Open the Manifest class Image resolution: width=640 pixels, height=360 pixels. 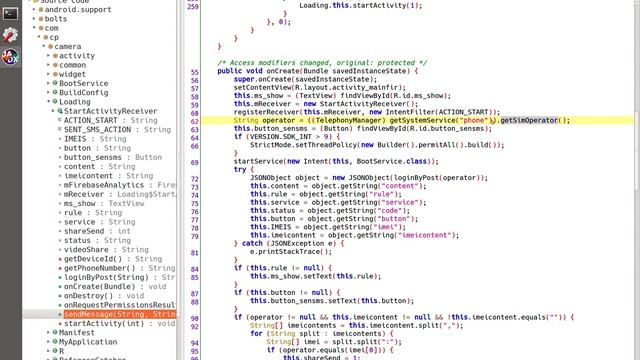76,333
